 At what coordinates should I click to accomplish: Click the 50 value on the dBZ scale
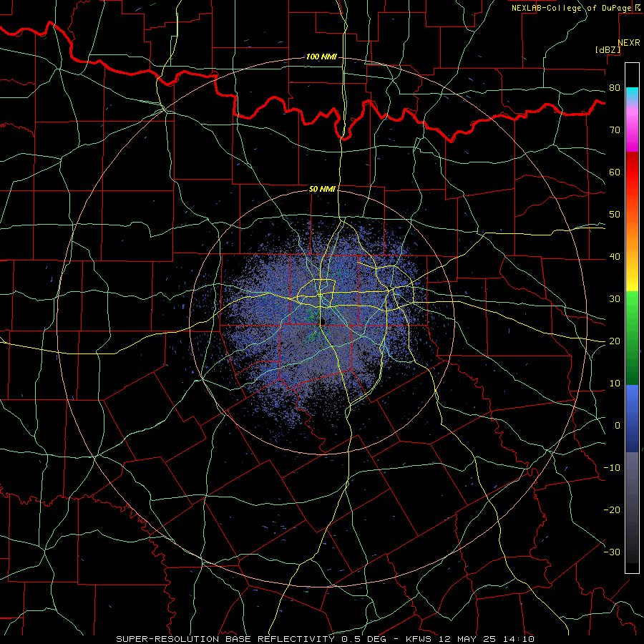(615, 215)
